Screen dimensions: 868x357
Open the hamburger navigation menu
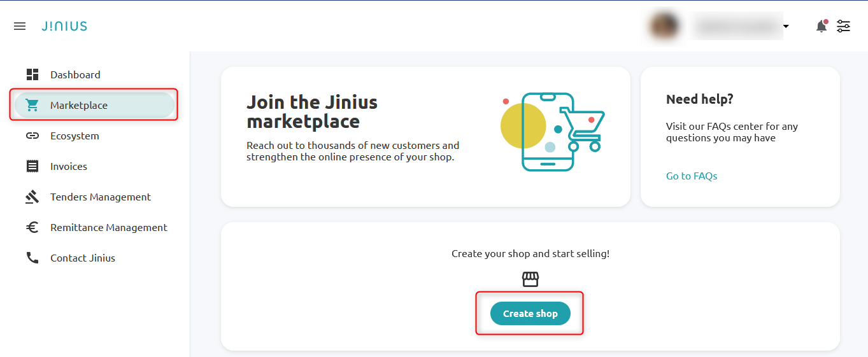point(20,26)
